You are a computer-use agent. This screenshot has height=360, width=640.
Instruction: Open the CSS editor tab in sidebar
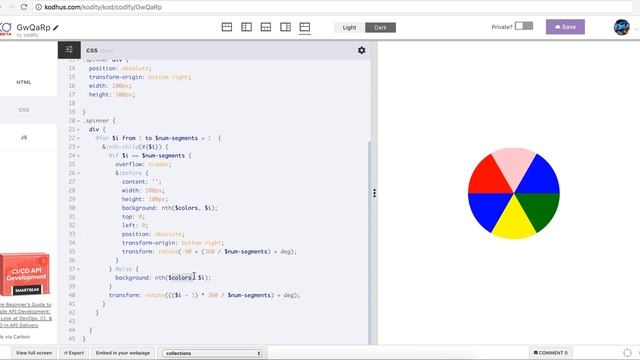tap(24, 110)
